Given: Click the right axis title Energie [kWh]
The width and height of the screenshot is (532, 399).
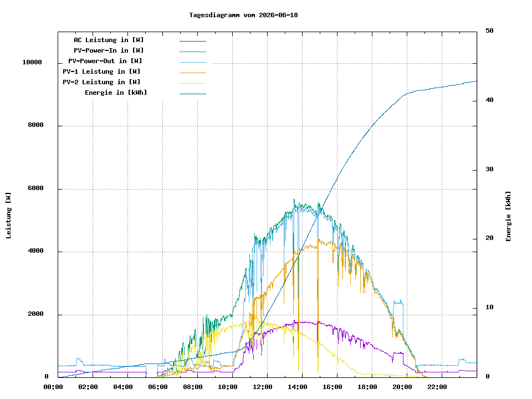Looking at the screenshot, I should click(508, 216).
